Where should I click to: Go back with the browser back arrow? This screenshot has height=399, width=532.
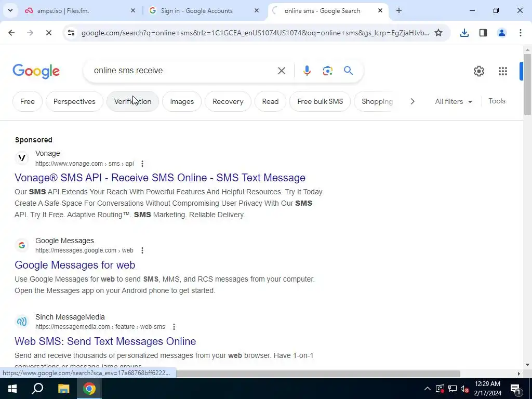11,33
